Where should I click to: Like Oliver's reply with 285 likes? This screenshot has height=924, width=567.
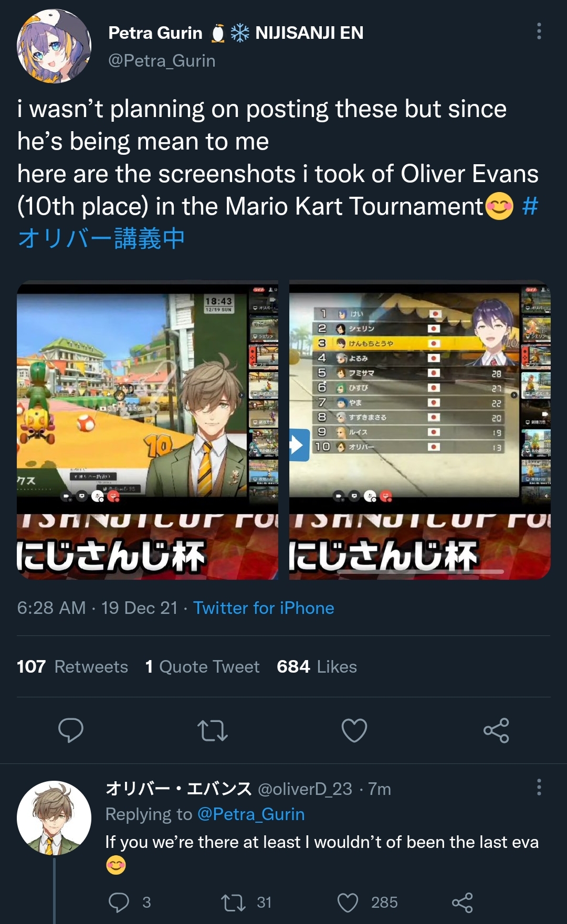click(x=348, y=902)
